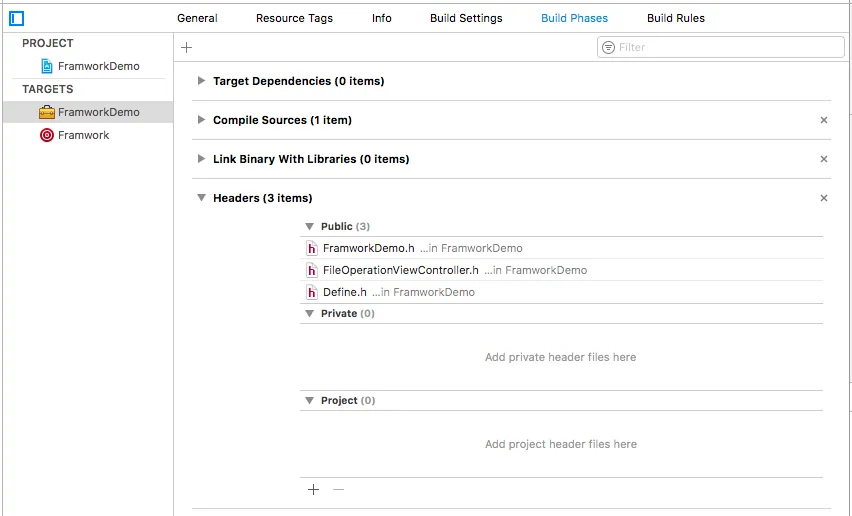Remove the Headers phase using its X

824,198
